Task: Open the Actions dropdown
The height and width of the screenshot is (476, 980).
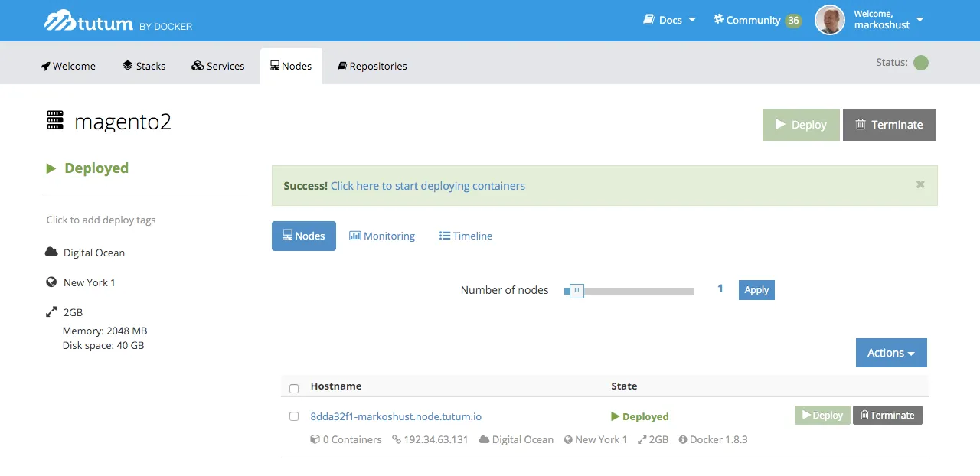Action: pyautogui.click(x=890, y=353)
